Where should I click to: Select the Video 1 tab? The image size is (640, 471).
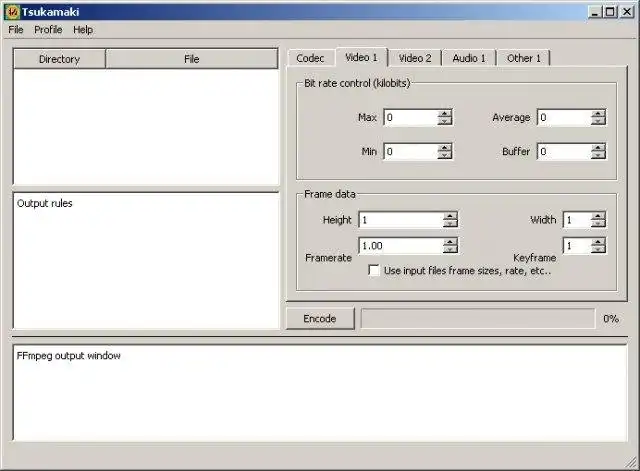pyautogui.click(x=361, y=57)
